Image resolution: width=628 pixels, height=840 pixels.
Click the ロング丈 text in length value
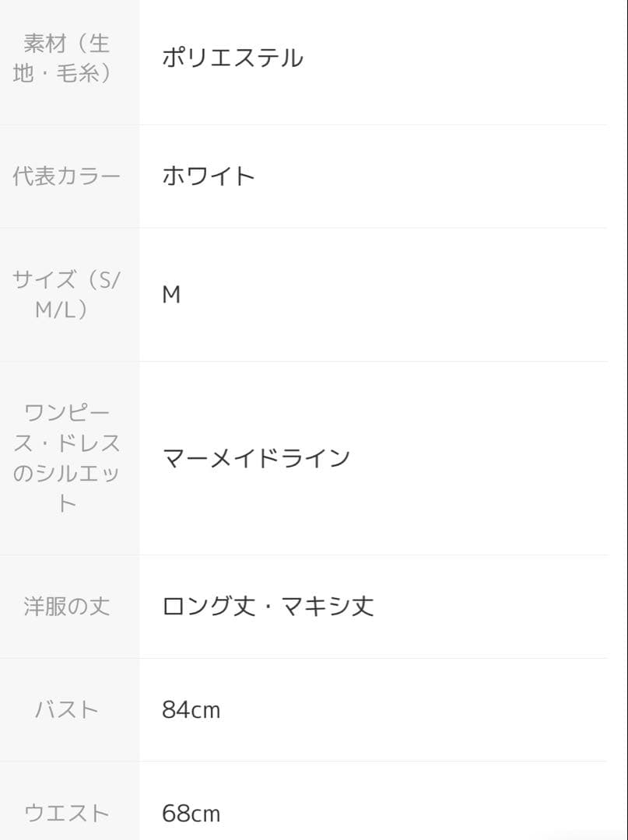[x=209, y=606]
